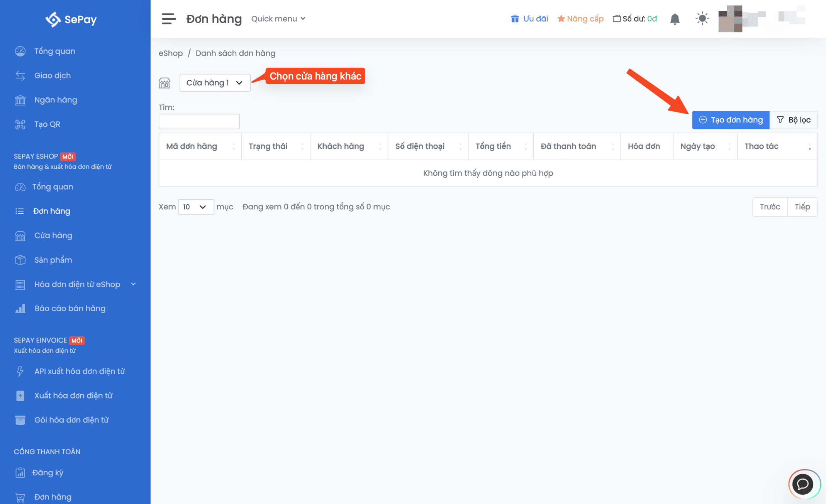
Task: Open the Ưu đãi gift link
Action: 529,19
